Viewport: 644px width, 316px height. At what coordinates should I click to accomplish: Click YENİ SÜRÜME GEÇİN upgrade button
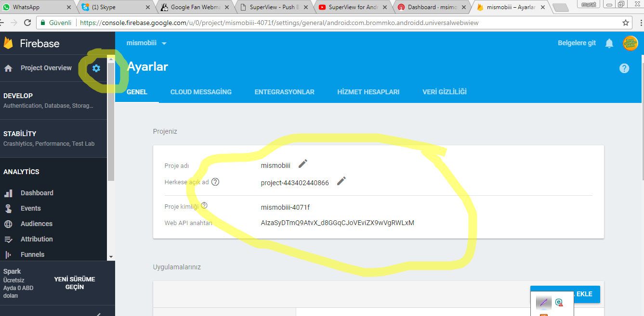75,283
